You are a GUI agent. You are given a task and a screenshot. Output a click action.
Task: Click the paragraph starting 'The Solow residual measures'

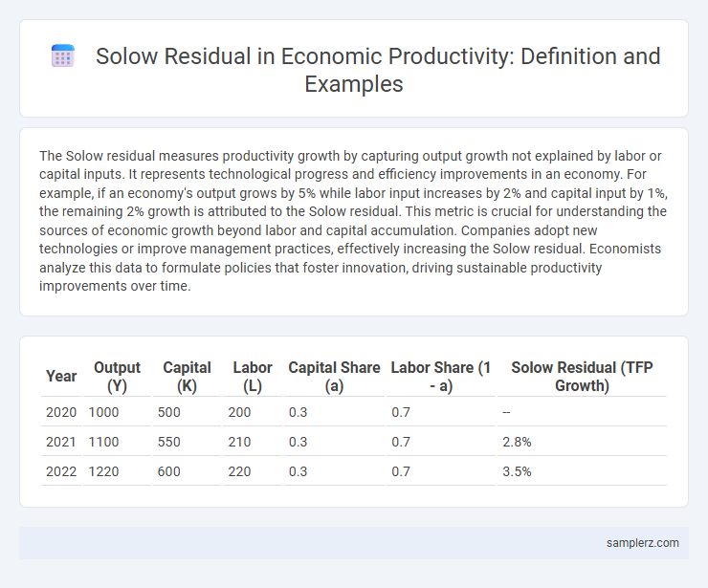(x=354, y=221)
